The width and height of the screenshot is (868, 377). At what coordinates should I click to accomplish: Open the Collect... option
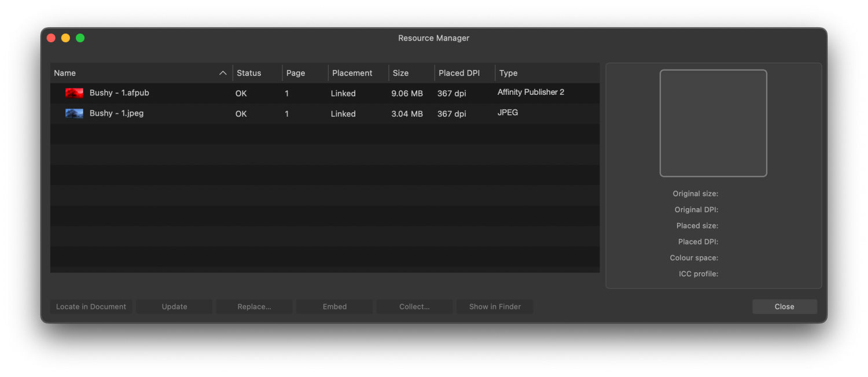(x=414, y=306)
